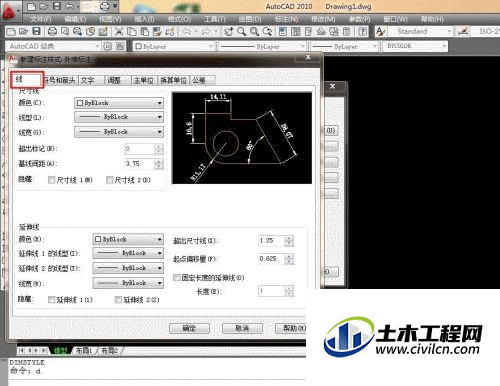Open extension line 颜色(R) color dropdown
Screen dimensions: 500x386
[128, 239]
